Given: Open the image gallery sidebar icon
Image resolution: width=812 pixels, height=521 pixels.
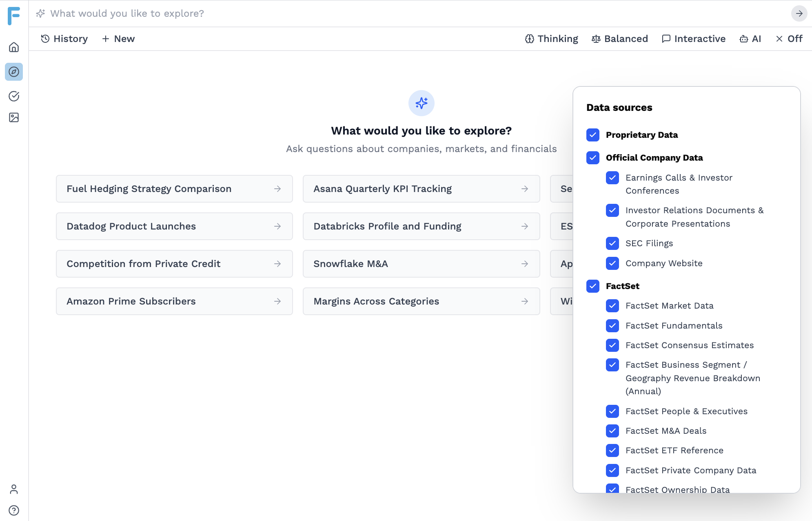Looking at the screenshot, I should [14, 117].
